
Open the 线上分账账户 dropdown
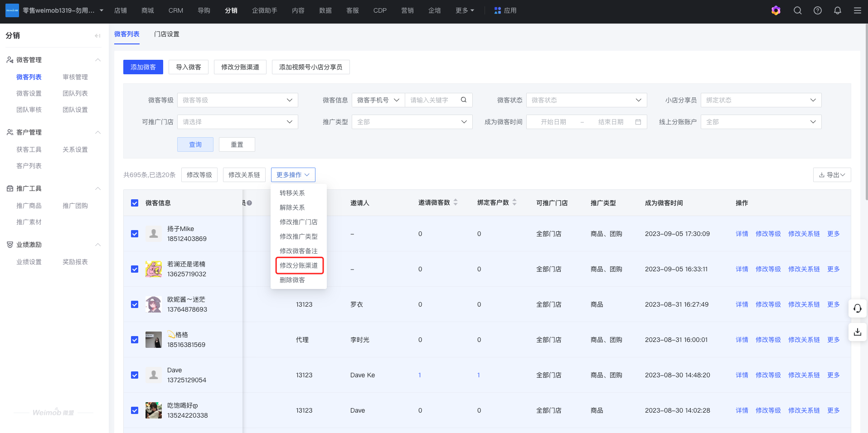[x=761, y=122]
